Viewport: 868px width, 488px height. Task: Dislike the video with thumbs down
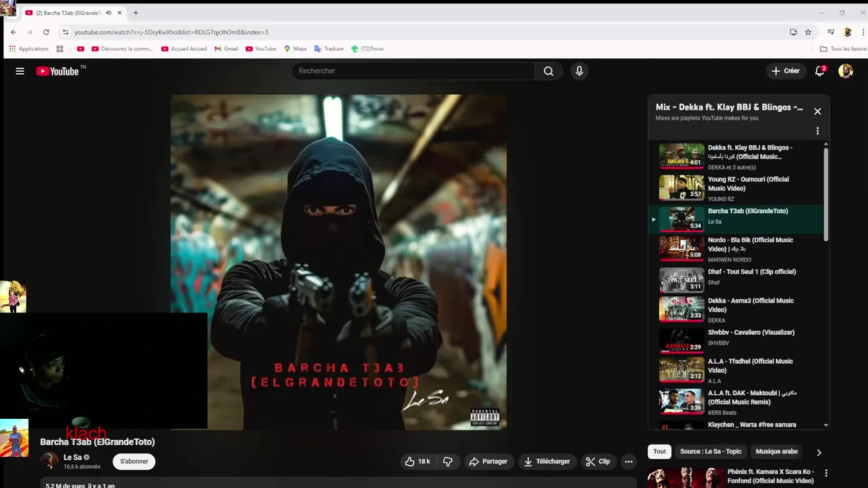[448, 462]
